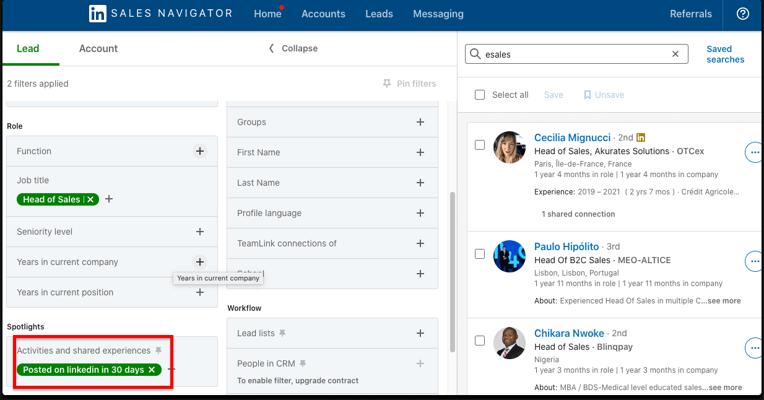Click the filter panel vertical scrollbar

451,270
